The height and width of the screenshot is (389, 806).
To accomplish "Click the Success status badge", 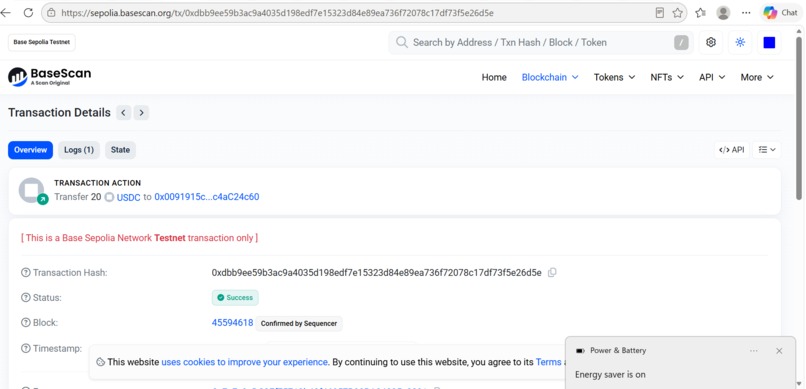I will click(235, 298).
